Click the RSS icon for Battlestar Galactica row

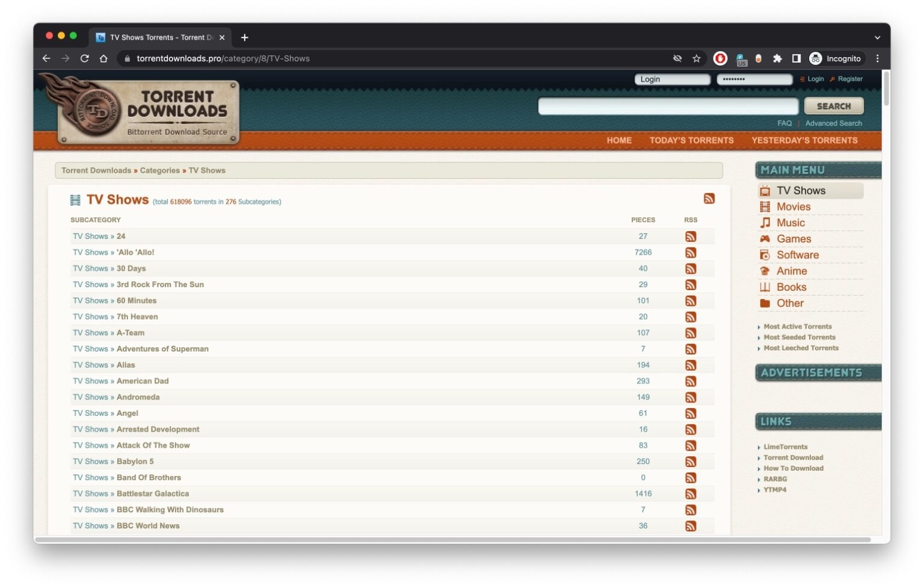(691, 494)
